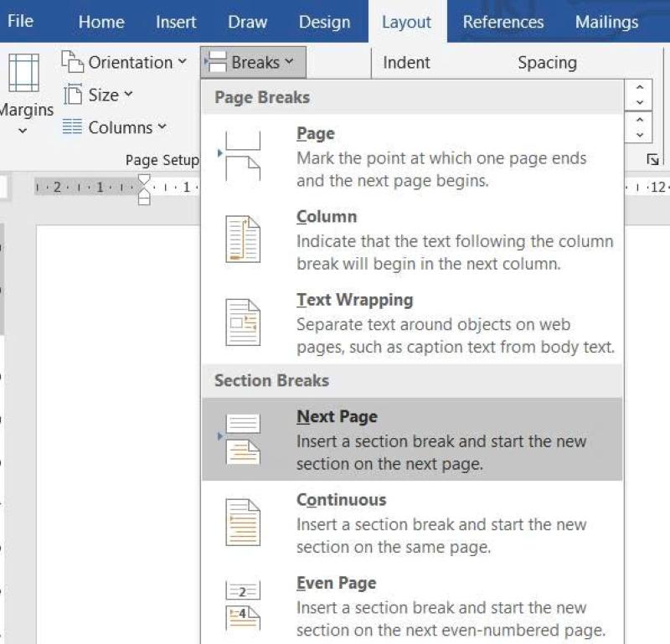Open the Breaks dropdown
This screenshot has width=670, height=644.
(x=253, y=63)
